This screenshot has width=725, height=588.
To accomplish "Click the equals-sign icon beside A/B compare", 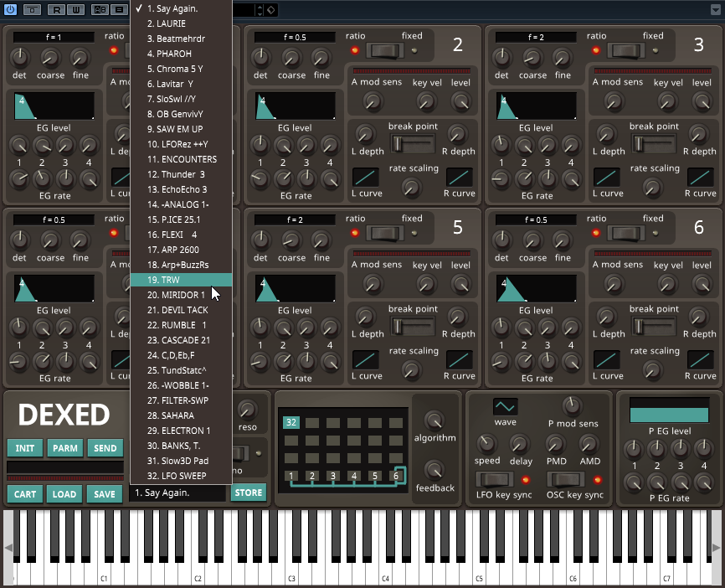I will [119, 9].
